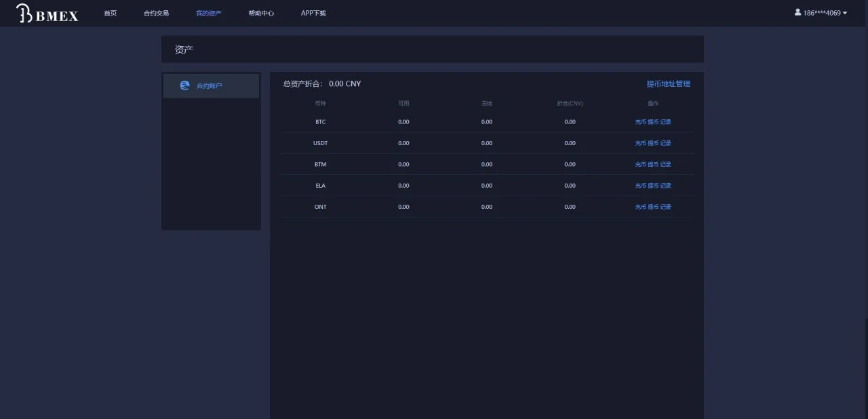Open the 首页 home menu item
The image size is (868, 419).
tap(110, 13)
